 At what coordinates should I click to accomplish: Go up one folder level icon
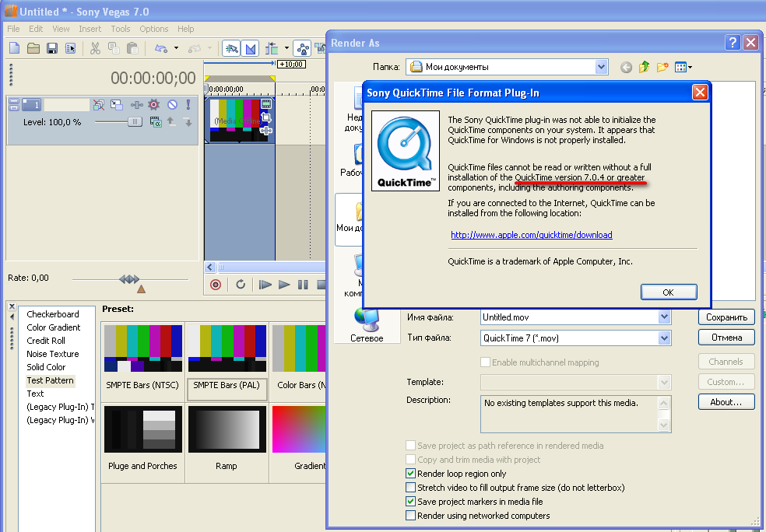(x=644, y=67)
